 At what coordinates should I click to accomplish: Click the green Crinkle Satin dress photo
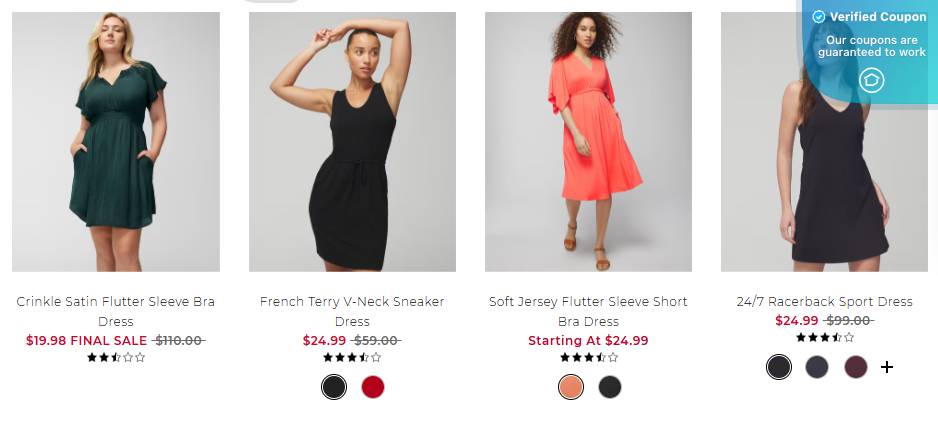[116, 142]
